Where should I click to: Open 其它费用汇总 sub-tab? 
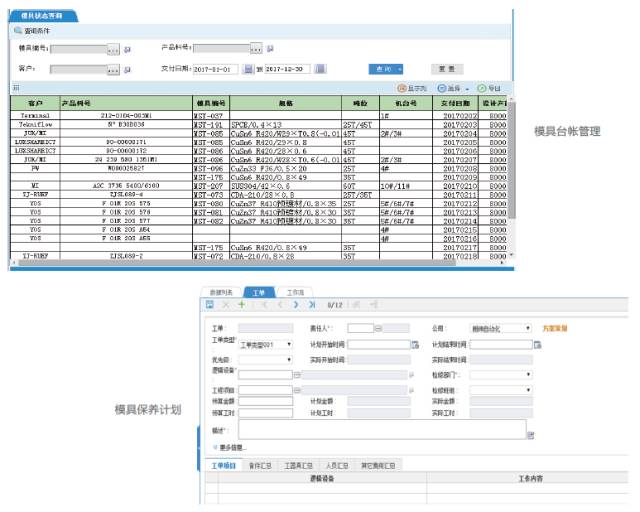click(x=378, y=465)
